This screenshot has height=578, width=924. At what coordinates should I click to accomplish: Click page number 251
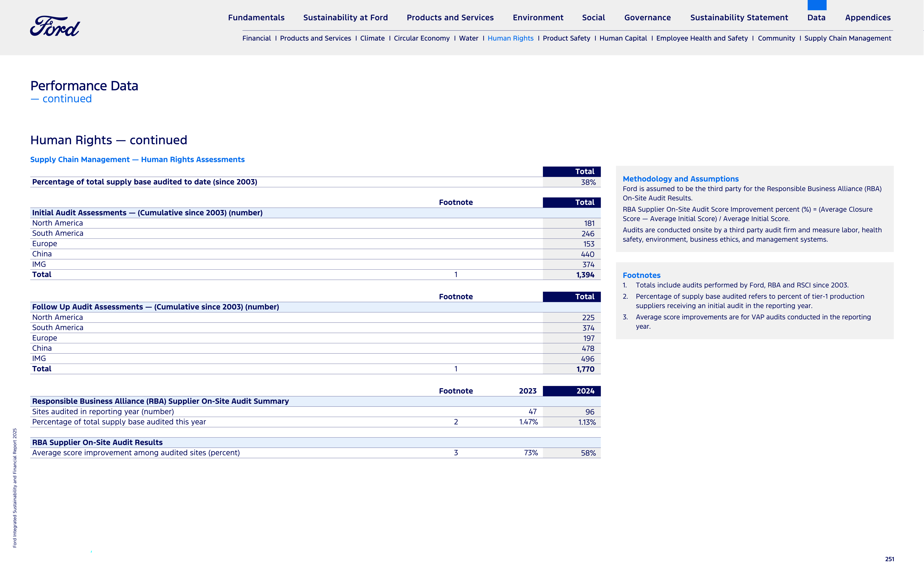(890, 559)
